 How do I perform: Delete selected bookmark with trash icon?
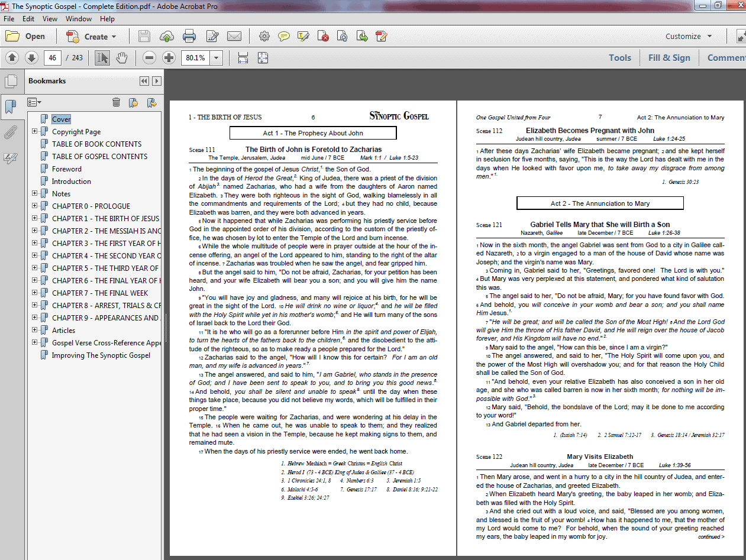117,102
